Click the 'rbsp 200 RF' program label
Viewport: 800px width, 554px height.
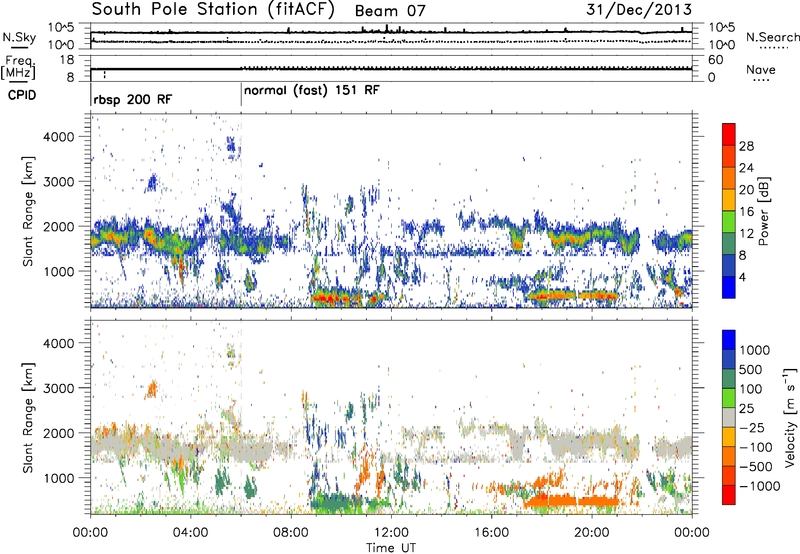(133, 99)
